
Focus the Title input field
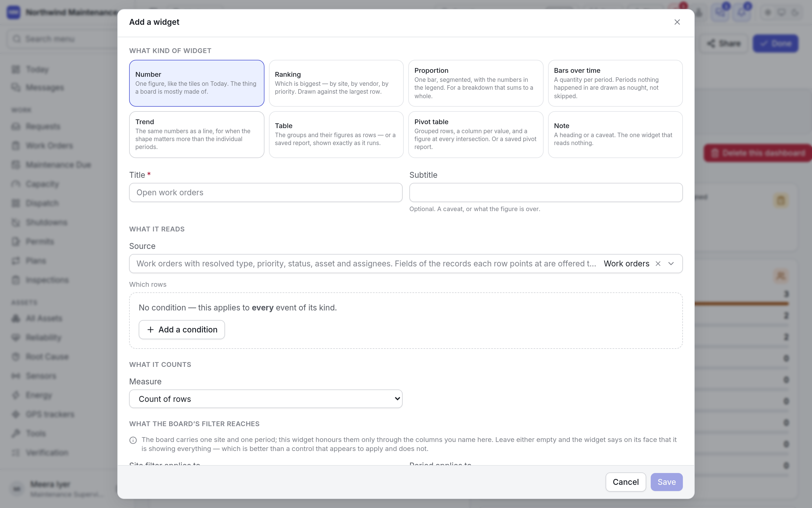(x=266, y=192)
